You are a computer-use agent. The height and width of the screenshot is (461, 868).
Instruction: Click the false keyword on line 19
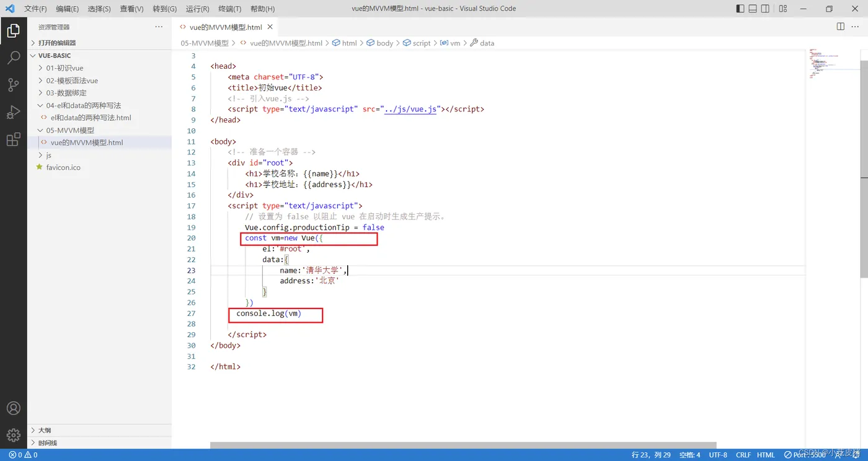[373, 227]
